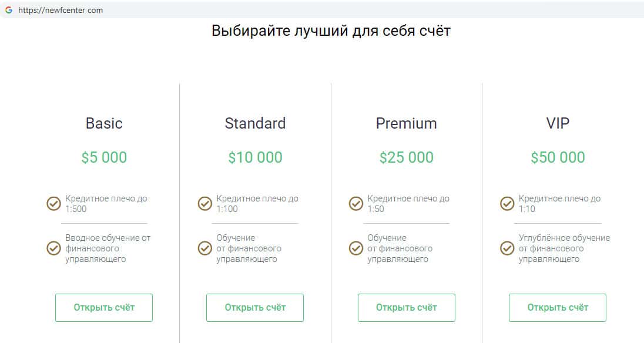
Task: Click Premium leverage 1:50 checkmark icon
Action: click(x=356, y=204)
